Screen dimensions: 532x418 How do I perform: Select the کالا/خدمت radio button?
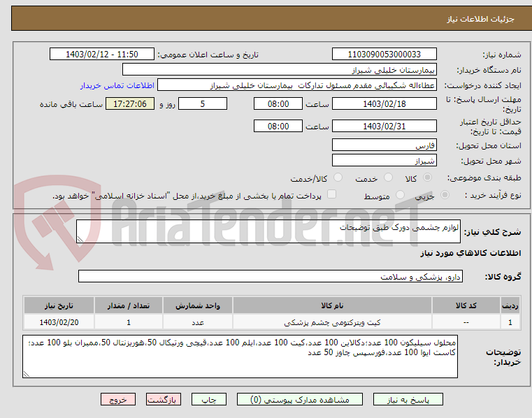pyautogui.click(x=338, y=178)
